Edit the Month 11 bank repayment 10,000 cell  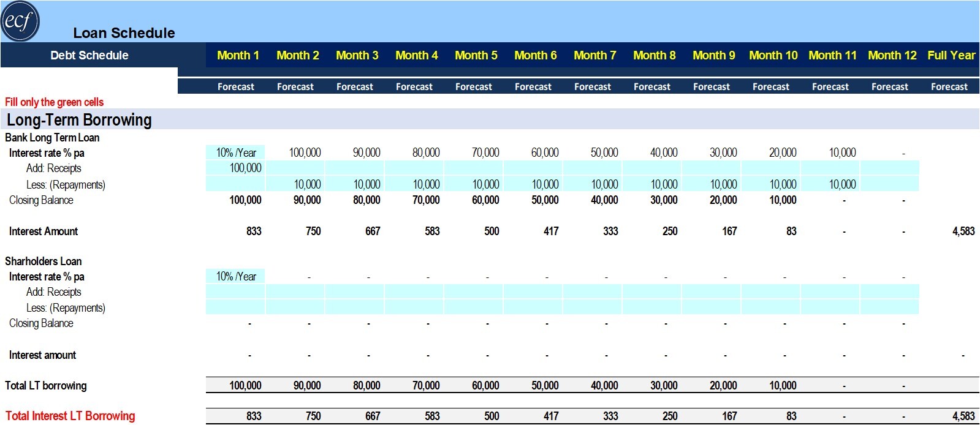pos(830,184)
